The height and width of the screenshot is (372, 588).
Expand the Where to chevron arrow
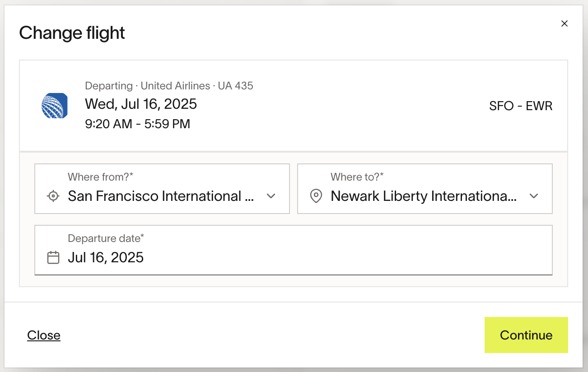534,196
